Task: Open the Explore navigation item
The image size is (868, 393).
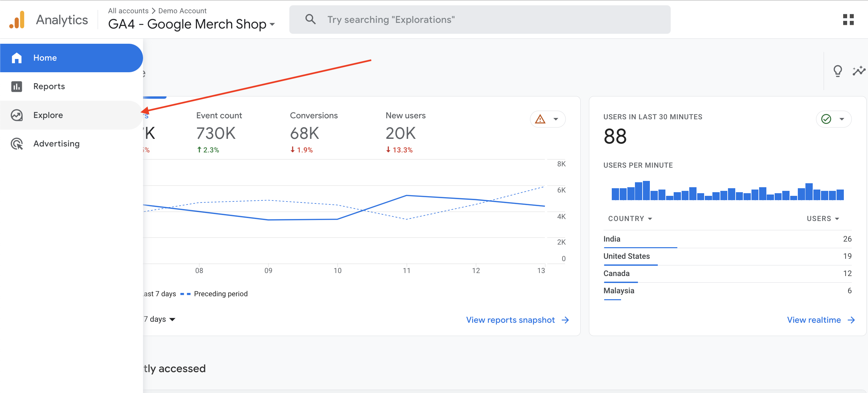Action: pyautogui.click(x=71, y=115)
